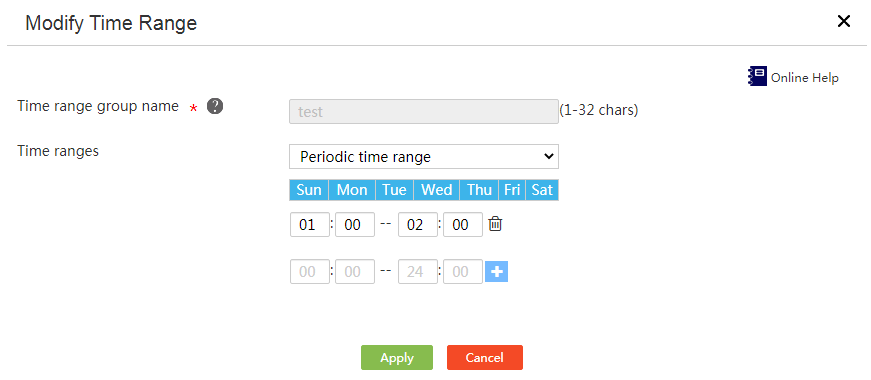Open the Online Help notebook icon
The image size is (871, 380).
[x=757, y=76]
